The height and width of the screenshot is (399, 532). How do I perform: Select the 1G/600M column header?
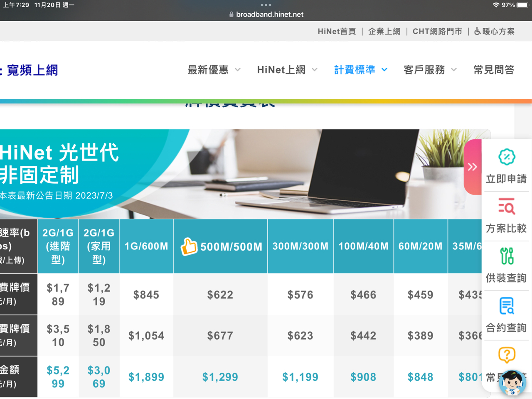(x=146, y=246)
